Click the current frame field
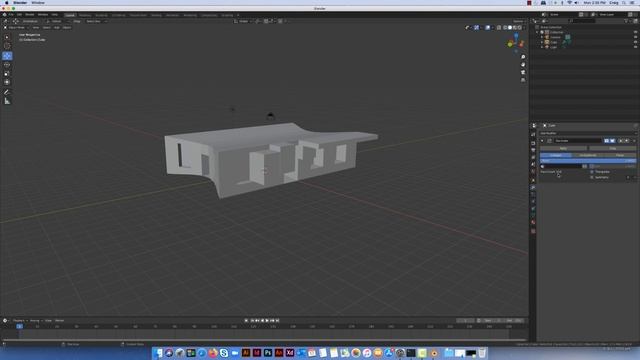Screen dimensions: 640x360 465,320
